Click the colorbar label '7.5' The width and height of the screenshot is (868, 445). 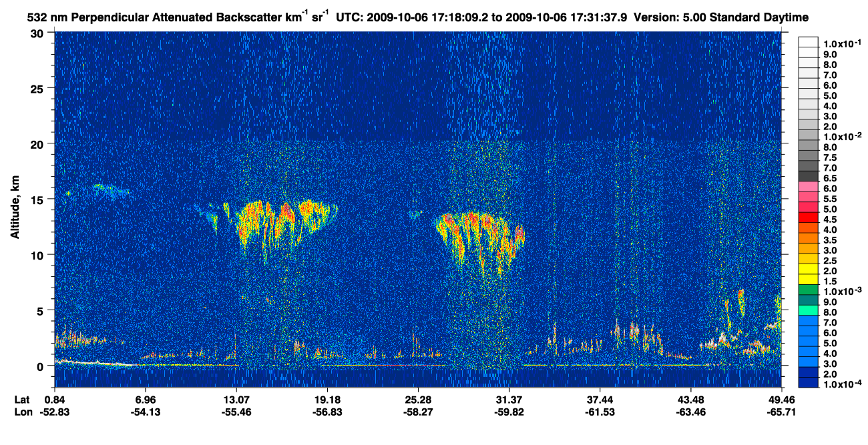pos(830,157)
